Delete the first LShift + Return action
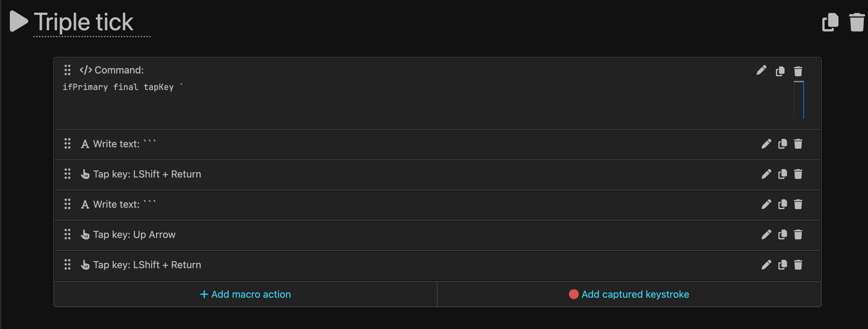868x329 pixels. coord(798,174)
